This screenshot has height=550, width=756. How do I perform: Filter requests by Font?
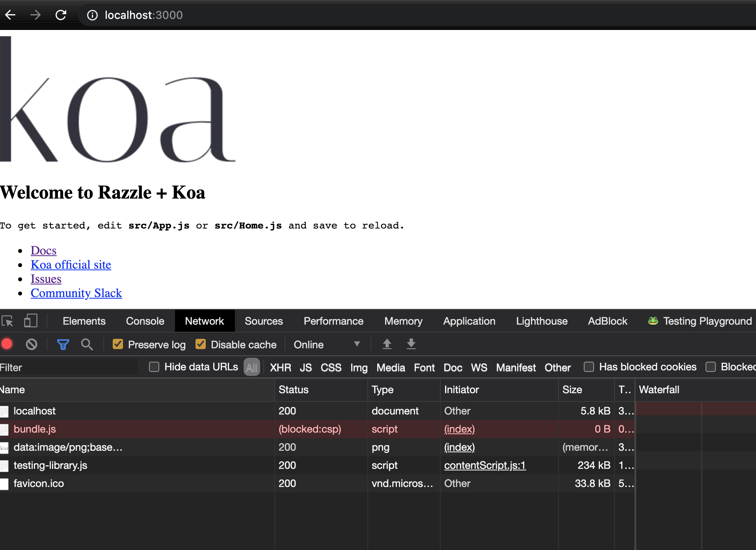click(424, 367)
